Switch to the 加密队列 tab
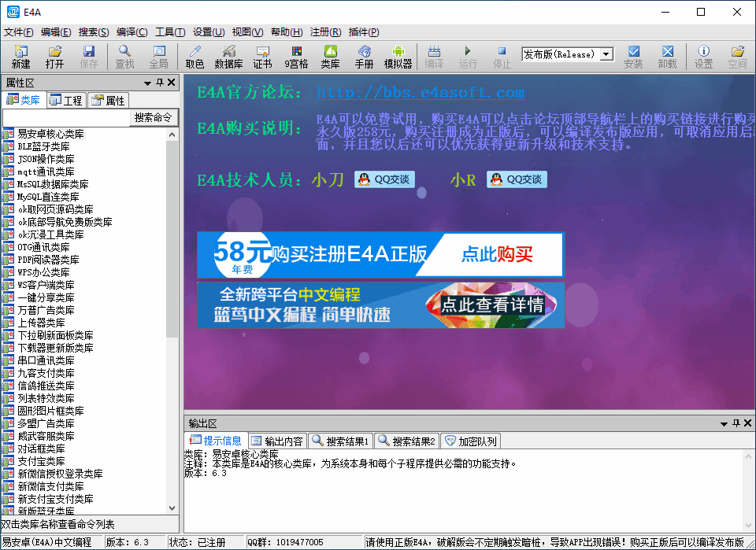 click(471, 441)
